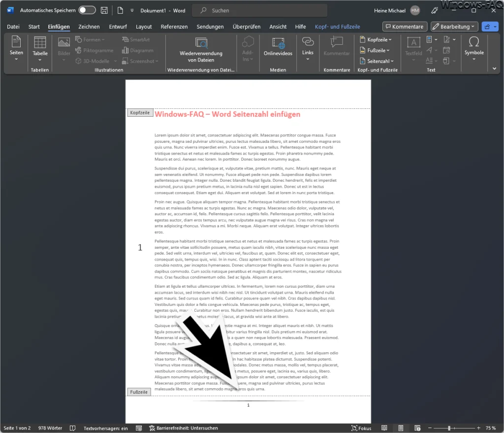504x433 pixels.
Task: Open the Datei tab
Action: tap(13, 27)
